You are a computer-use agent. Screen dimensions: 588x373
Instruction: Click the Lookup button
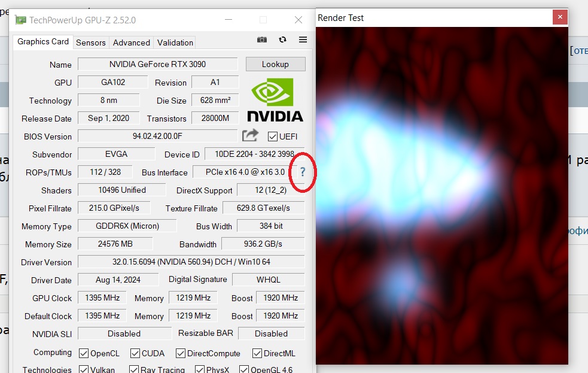276,64
